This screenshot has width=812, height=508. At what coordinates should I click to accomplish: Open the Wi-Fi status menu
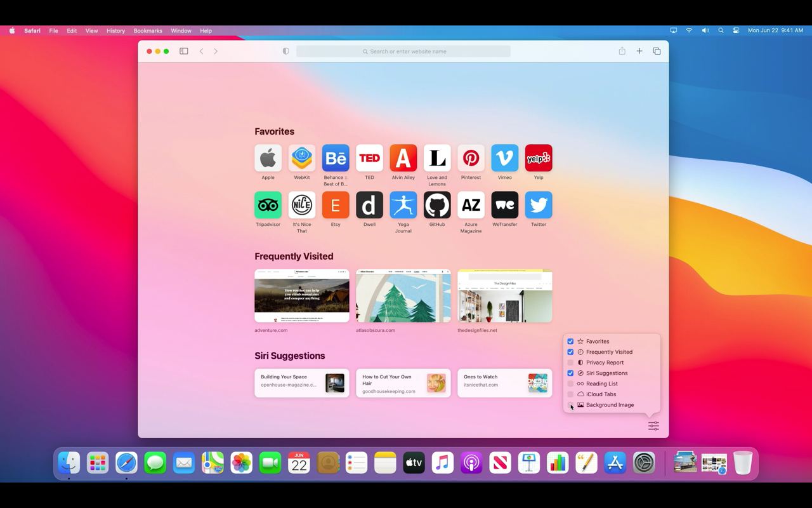point(689,30)
